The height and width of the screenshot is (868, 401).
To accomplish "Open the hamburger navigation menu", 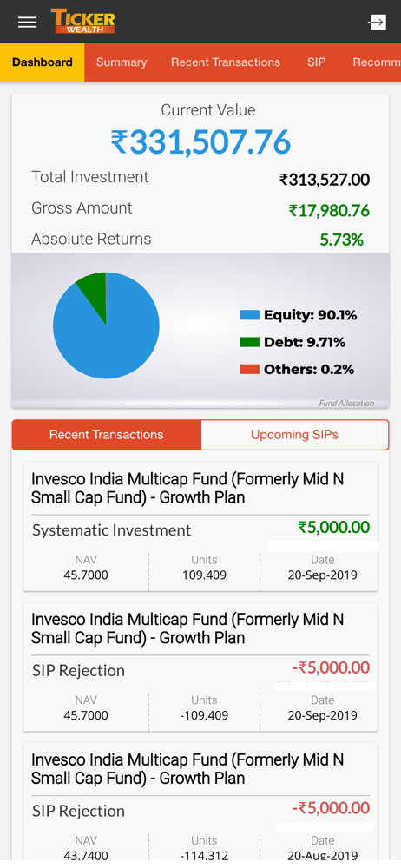I will point(27,23).
